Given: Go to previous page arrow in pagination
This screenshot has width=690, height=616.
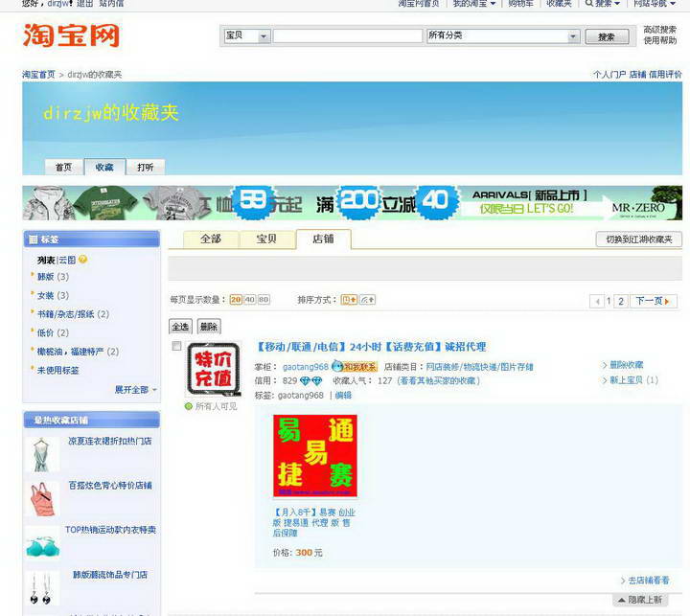Looking at the screenshot, I should (597, 302).
